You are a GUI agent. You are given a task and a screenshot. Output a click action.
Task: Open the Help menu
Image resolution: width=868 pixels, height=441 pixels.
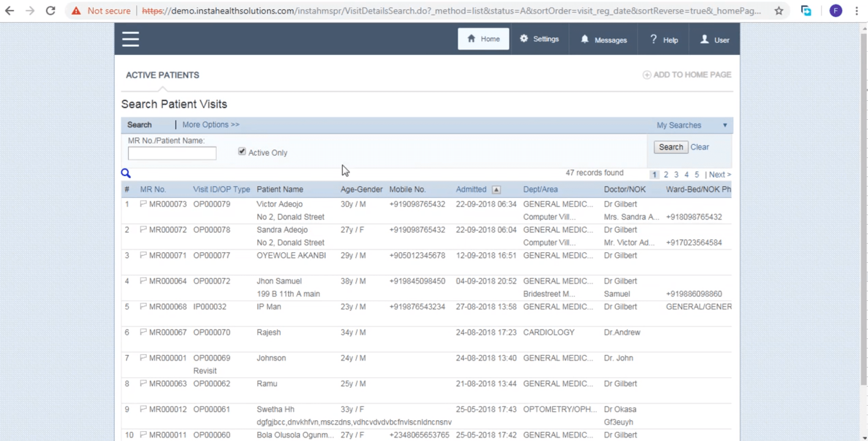tap(664, 39)
